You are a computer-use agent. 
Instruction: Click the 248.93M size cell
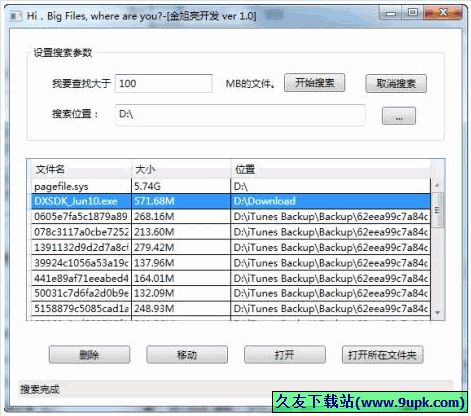(x=181, y=308)
